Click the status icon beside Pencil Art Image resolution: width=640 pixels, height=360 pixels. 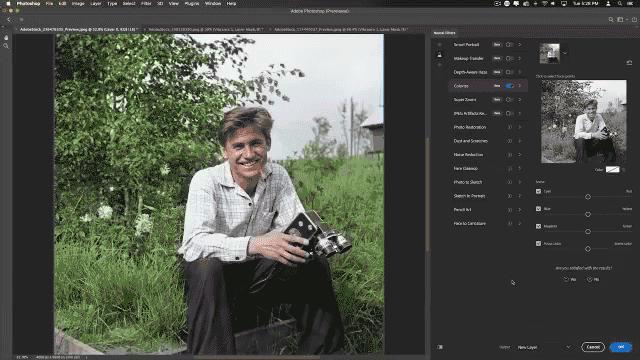pyautogui.click(x=510, y=210)
